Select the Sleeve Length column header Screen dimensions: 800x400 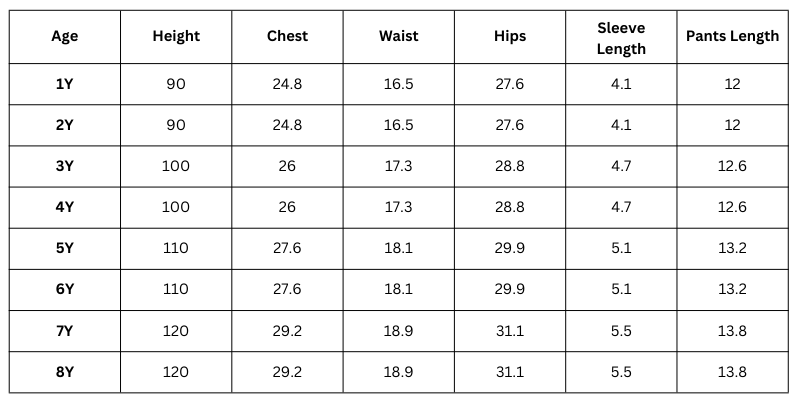click(x=621, y=38)
